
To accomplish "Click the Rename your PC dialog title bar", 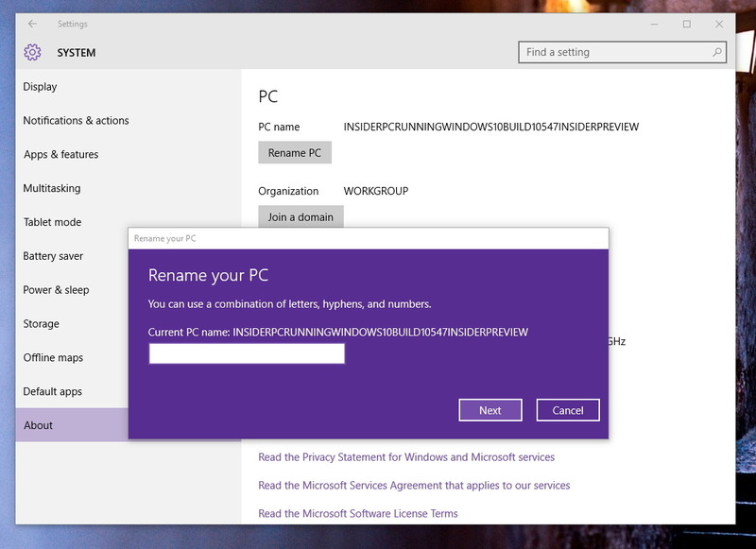I will pos(369,238).
